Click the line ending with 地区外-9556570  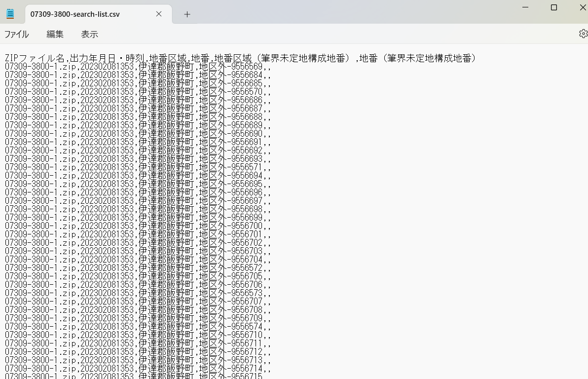(x=138, y=92)
